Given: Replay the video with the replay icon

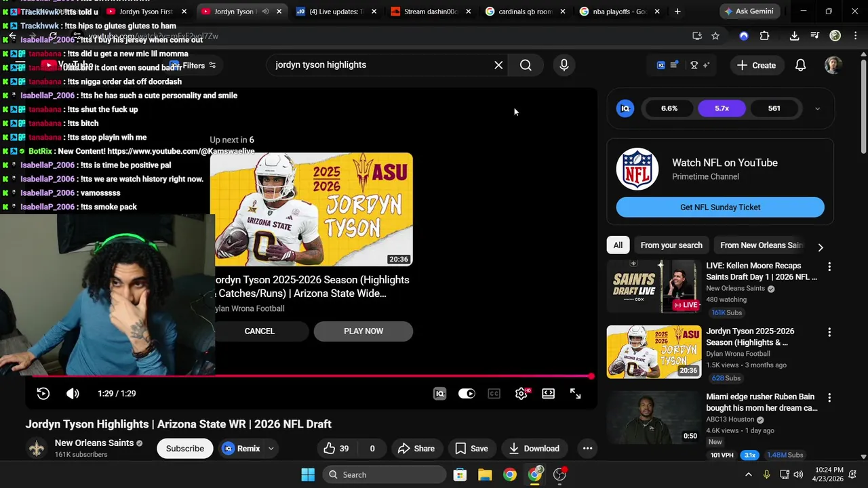Looking at the screenshot, I should [x=43, y=394].
